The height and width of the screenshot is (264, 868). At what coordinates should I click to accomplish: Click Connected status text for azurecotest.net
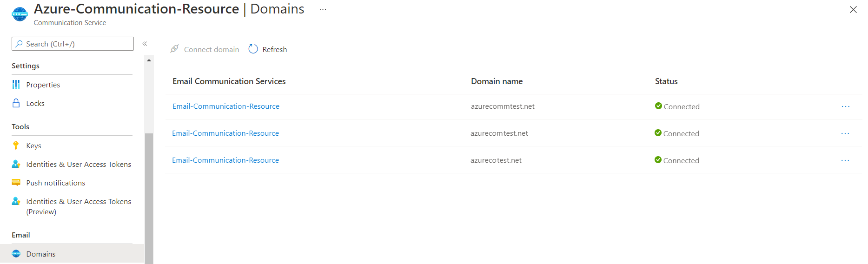[x=681, y=160]
